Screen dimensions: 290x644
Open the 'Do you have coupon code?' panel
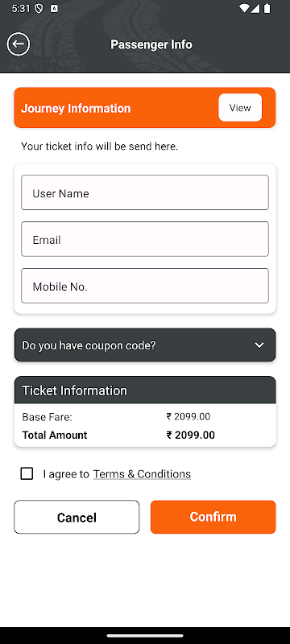[x=145, y=345]
